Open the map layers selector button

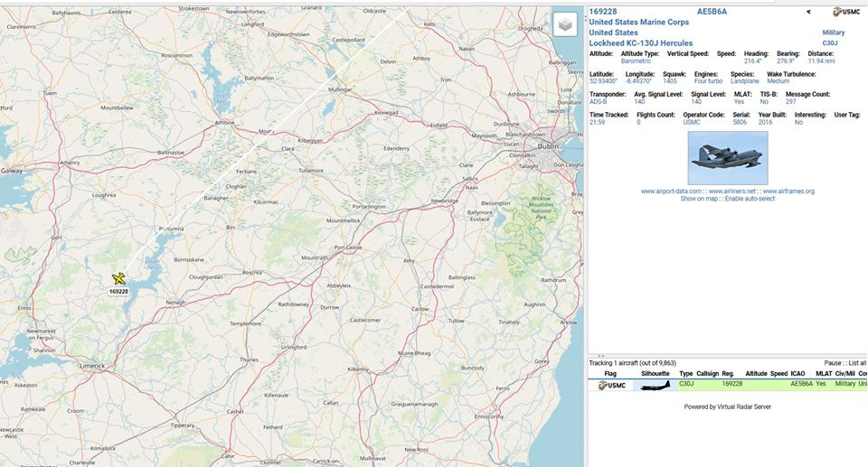point(564,24)
